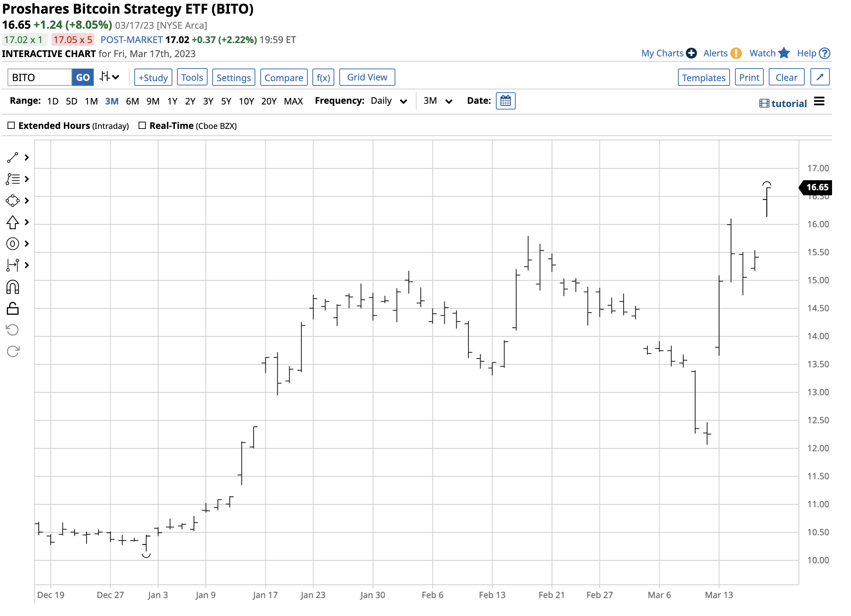Select the trend line drawing tool

(12, 158)
